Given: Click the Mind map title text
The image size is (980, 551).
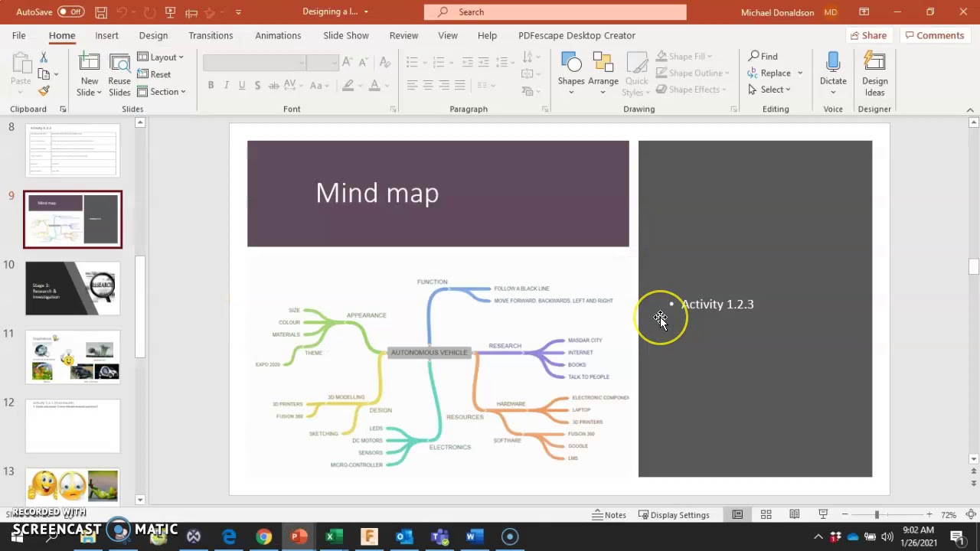Looking at the screenshot, I should pyautogui.click(x=377, y=193).
